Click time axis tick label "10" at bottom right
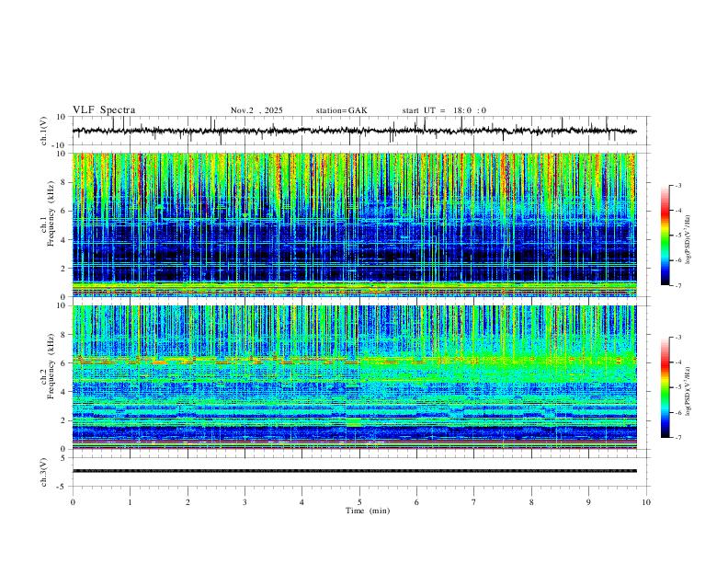Screen dimensions: 728x563 pos(646,502)
